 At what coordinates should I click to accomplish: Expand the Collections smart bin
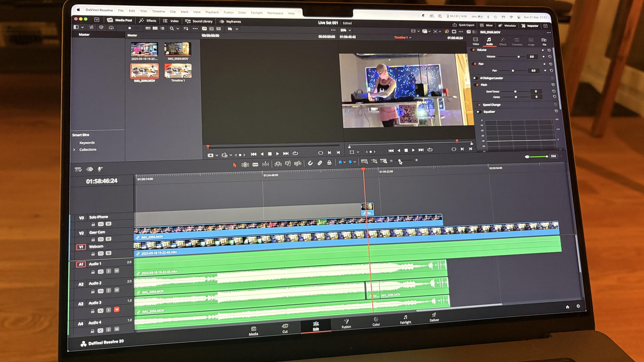[x=74, y=150]
